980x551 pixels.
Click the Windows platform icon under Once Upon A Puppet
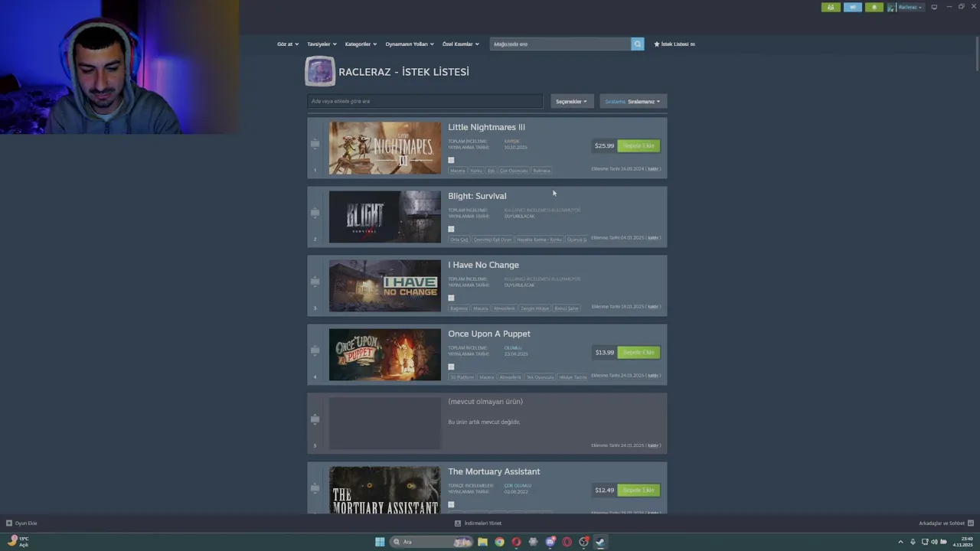[451, 367]
